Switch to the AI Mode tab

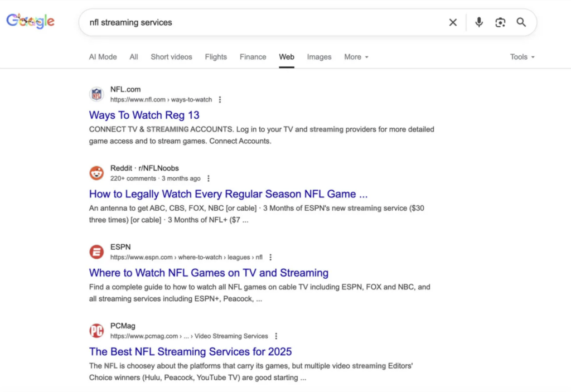103,57
